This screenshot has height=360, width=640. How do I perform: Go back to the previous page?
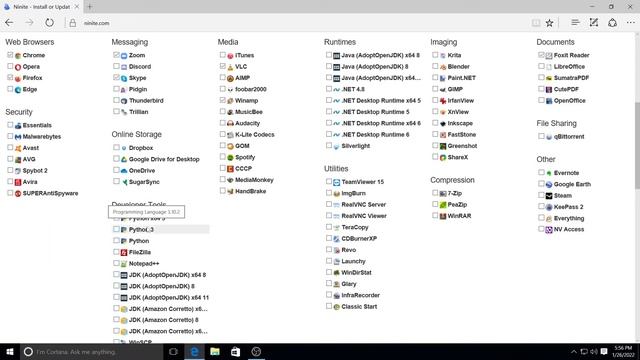point(9,23)
